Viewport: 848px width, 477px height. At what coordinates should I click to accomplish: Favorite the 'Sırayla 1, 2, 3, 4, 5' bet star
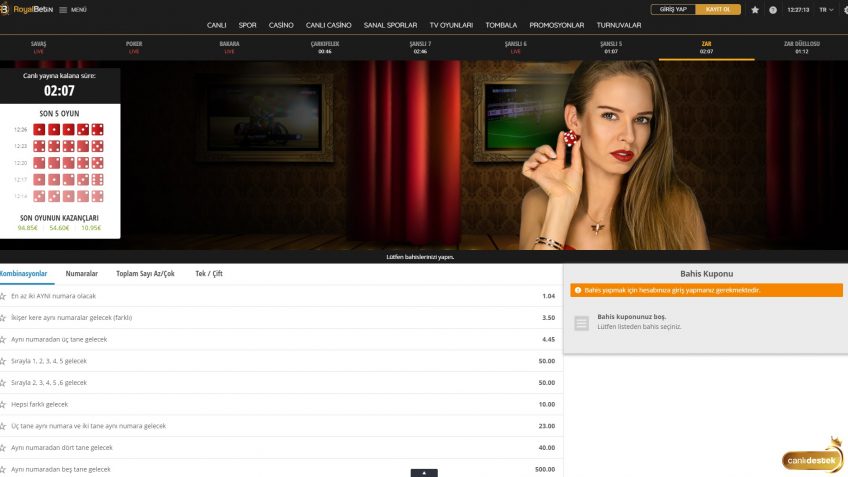(3, 361)
